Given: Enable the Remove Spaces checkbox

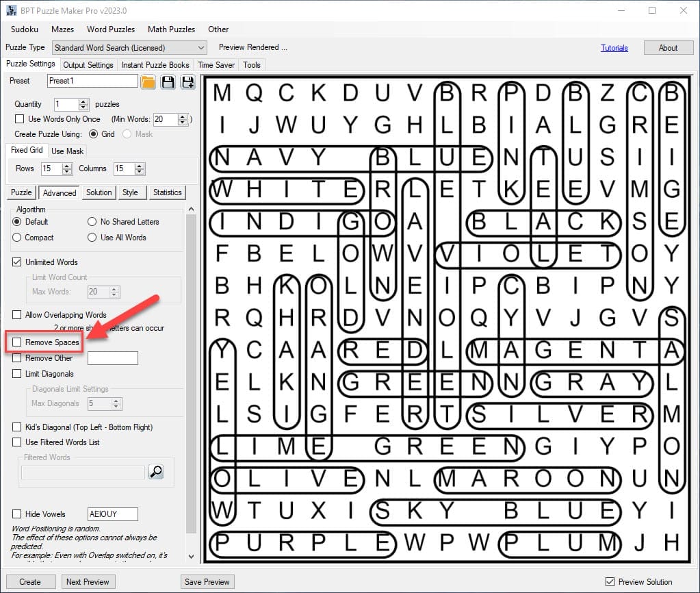Looking at the screenshot, I should pyautogui.click(x=17, y=342).
